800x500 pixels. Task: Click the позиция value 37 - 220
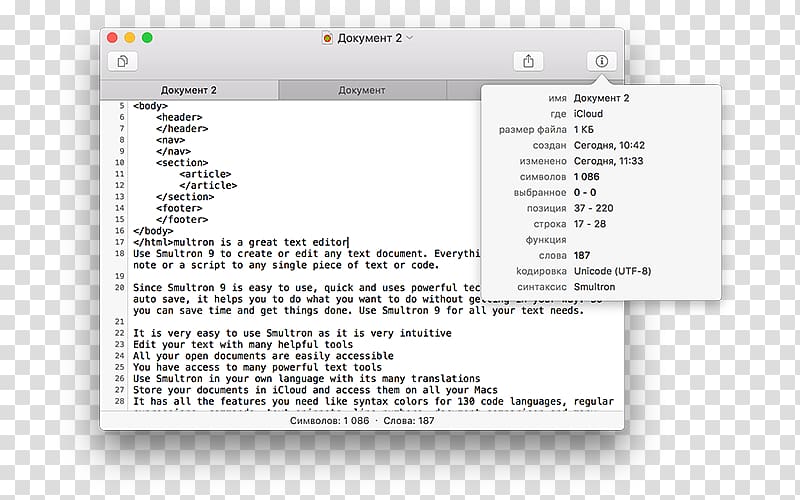click(593, 208)
